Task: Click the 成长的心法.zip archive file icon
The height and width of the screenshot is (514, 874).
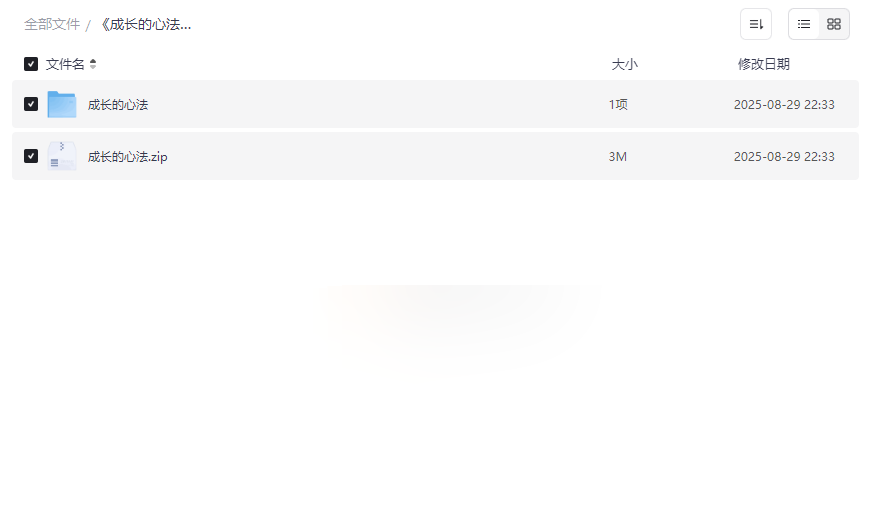Action: [x=62, y=156]
